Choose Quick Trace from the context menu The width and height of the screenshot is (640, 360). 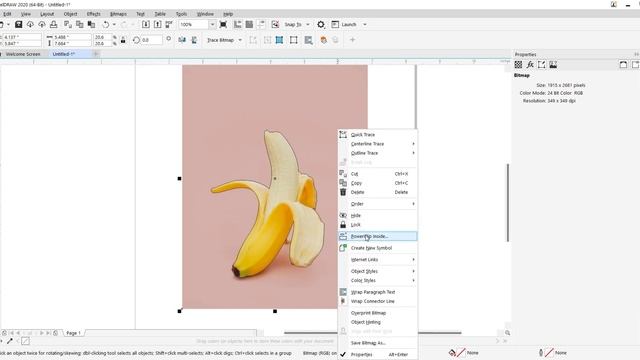coord(378,134)
